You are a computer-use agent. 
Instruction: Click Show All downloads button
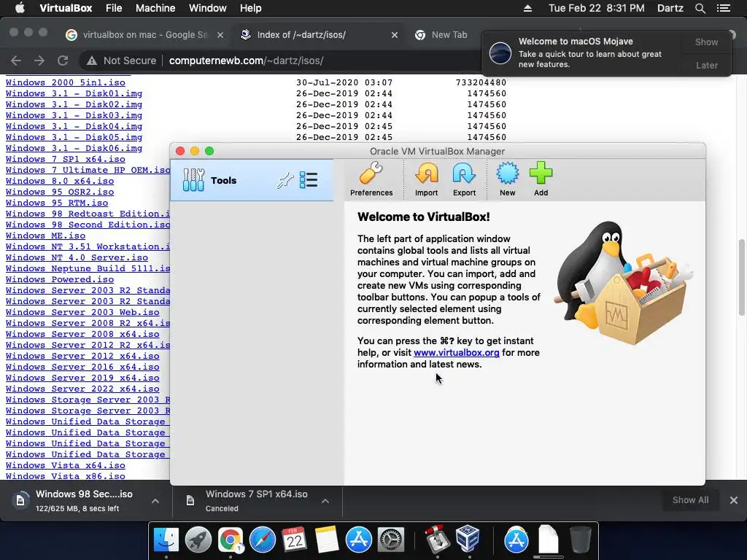[x=690, y=500]
